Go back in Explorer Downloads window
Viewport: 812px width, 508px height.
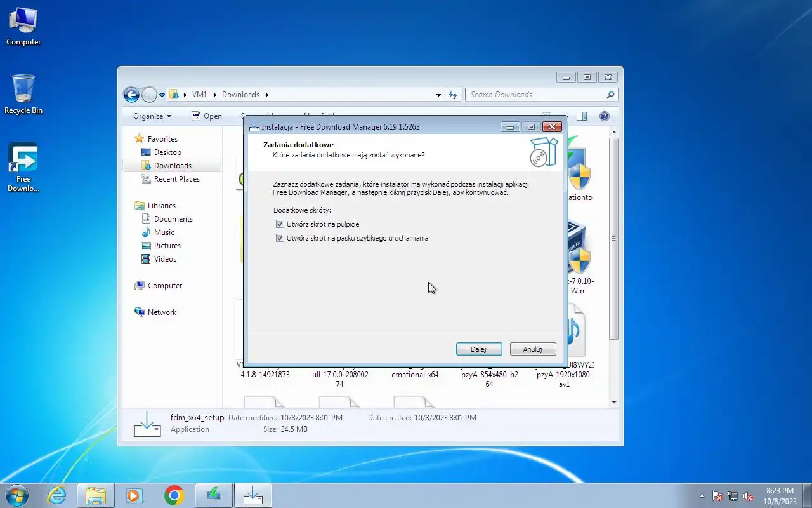coord(131,95)
